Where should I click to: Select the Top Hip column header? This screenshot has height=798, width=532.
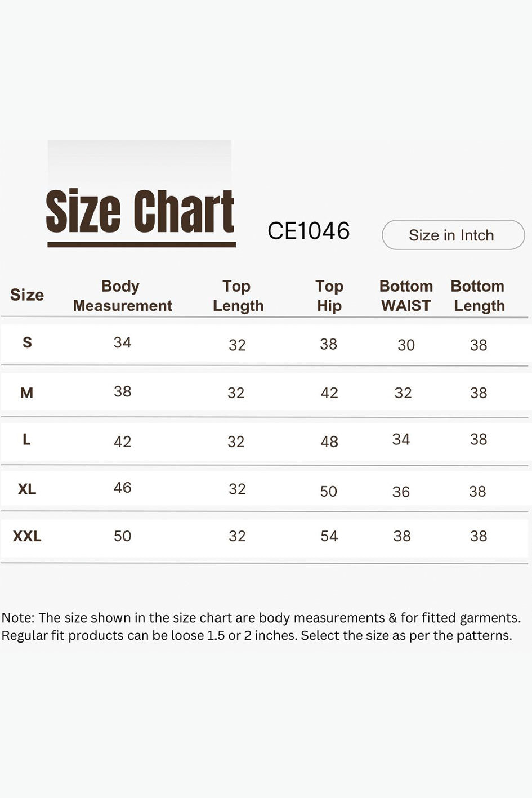coord(329,296)
